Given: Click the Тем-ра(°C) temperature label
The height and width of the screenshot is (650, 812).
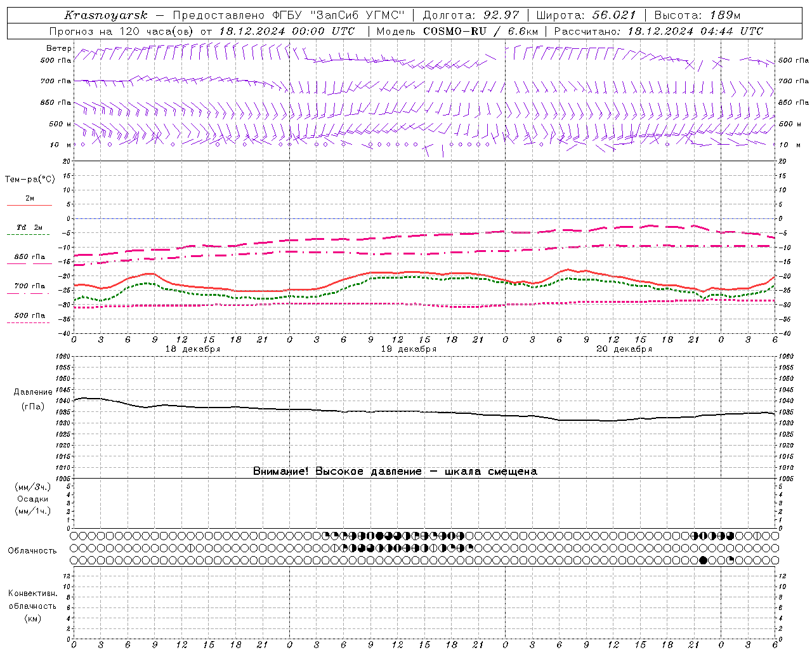Looking at the screenshot, I should coord(30,180).
